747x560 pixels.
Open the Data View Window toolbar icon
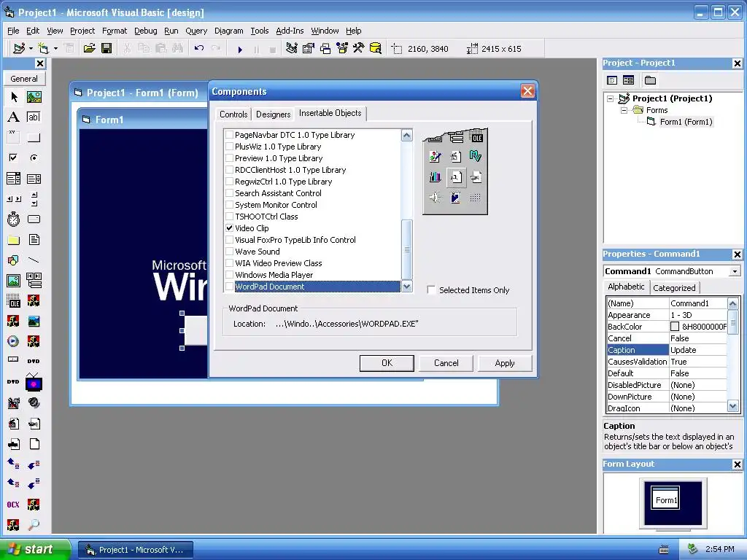pyautogui.click(x=376, y=49)
